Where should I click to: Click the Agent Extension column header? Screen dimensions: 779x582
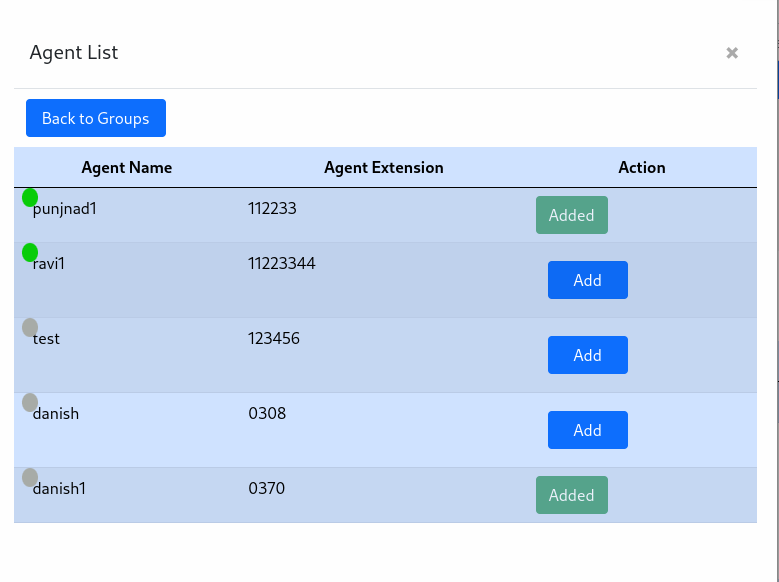pos(384,167)
